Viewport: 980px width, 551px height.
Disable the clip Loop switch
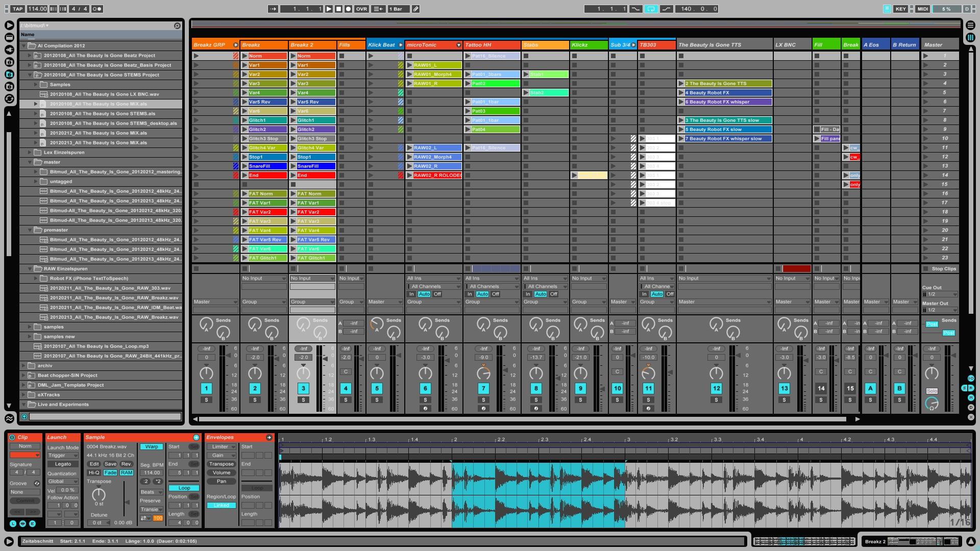click(184, 488)
